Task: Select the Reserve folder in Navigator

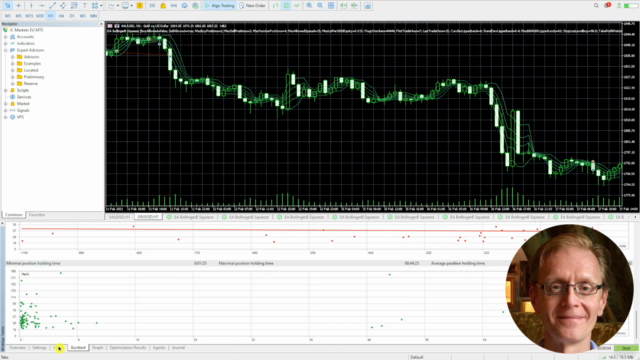Action: (31, 84)
